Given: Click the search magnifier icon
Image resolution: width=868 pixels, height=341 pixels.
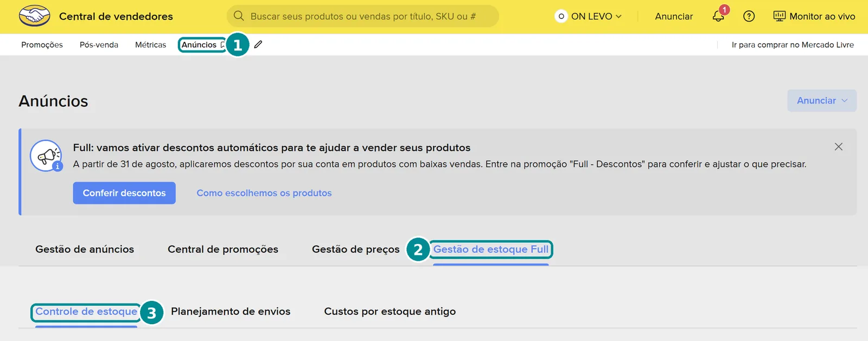Looking at the screenshot, I should click(239, 16).
